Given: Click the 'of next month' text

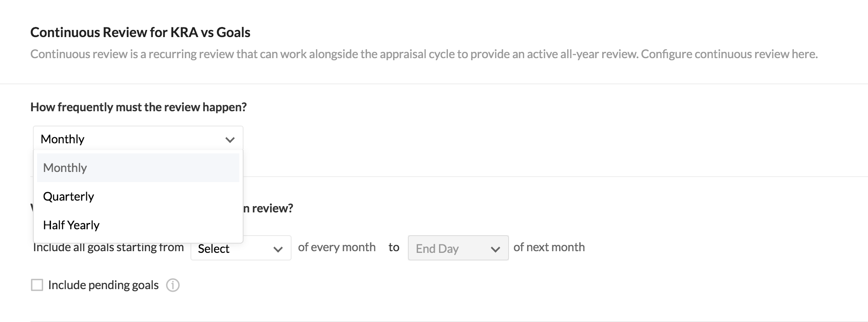Looking at the screenshot, I should point(549,247).
